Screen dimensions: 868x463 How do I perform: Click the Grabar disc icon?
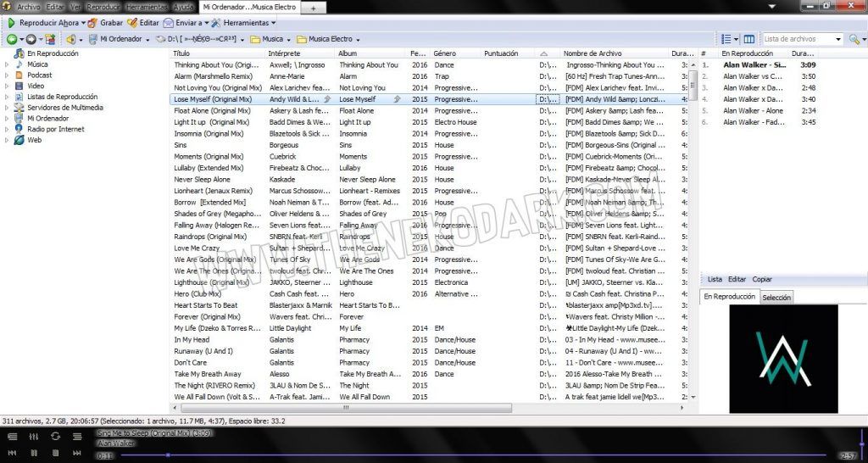coord(92,23)
